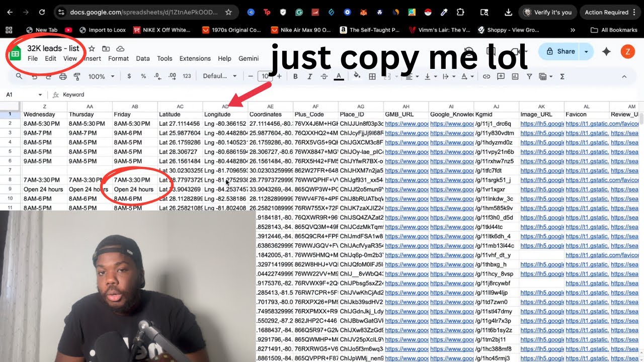
Task: Open the text color picker
Action: click(x=339, y=76)
